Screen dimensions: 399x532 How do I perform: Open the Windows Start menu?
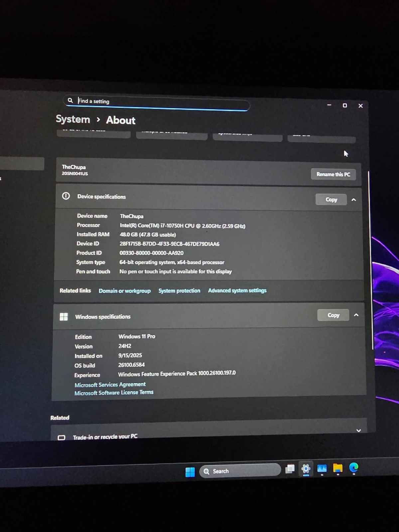(x=190, y=472)
